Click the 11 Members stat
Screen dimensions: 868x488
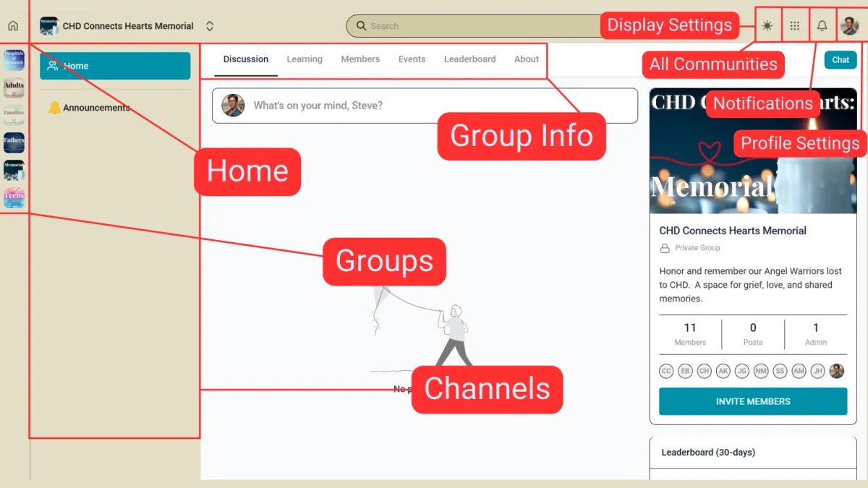[690, 334]
